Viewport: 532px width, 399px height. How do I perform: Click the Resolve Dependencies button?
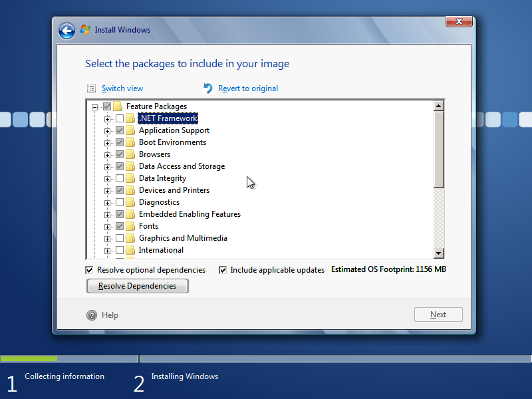click(138, 286)
